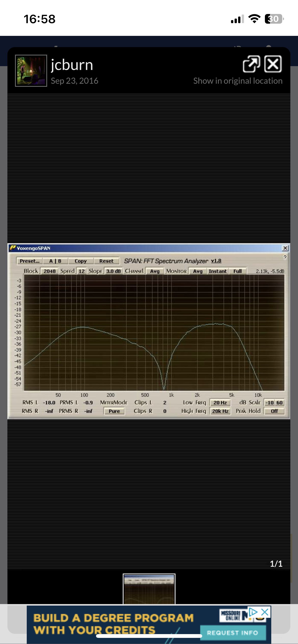This screenshot has width=298, height=644.
Task: Open Block size 2048 selector
Action: click(50, 271)
